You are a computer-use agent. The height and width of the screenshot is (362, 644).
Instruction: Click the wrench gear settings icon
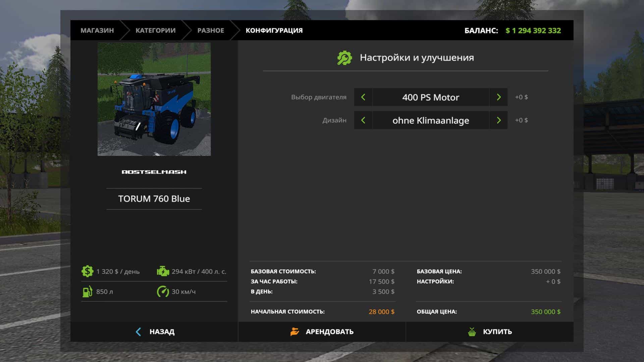[344, 58]
